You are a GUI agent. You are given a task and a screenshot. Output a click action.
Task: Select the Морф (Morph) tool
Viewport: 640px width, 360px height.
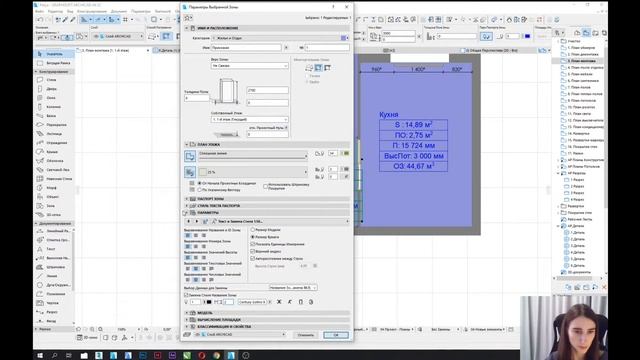click(54, 188)
